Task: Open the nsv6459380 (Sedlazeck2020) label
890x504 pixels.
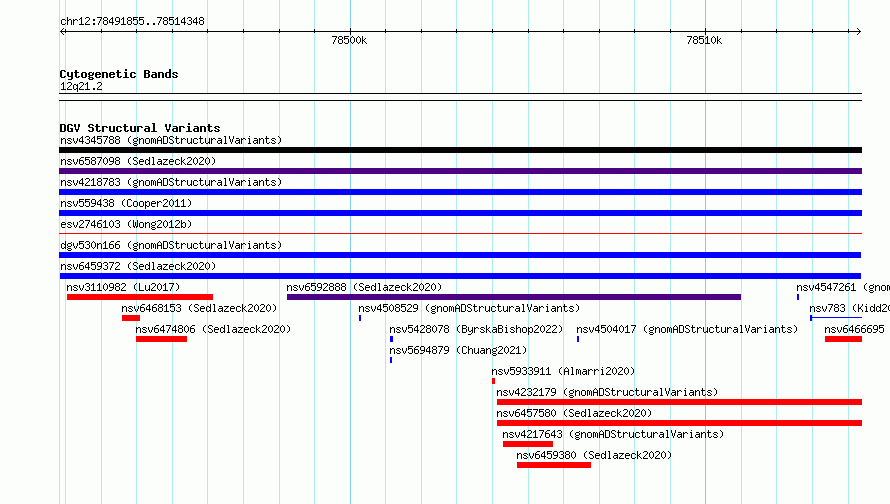Action: point(594,455)
